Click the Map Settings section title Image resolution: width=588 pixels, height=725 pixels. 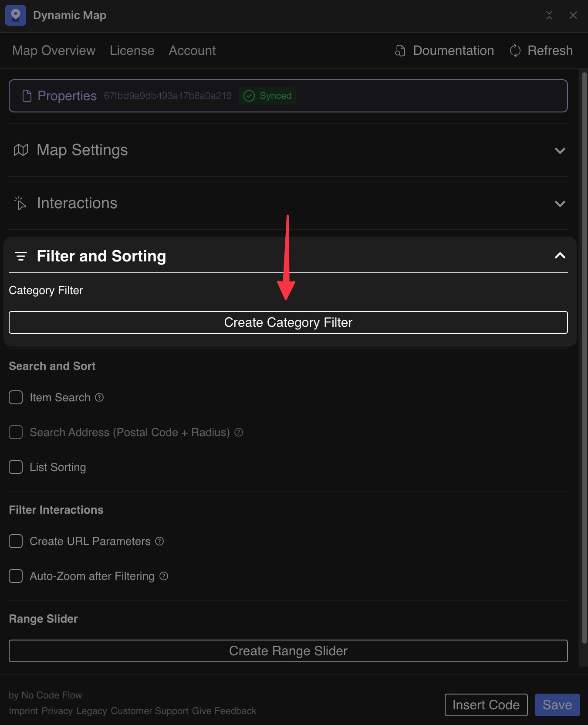click(82, 150)
